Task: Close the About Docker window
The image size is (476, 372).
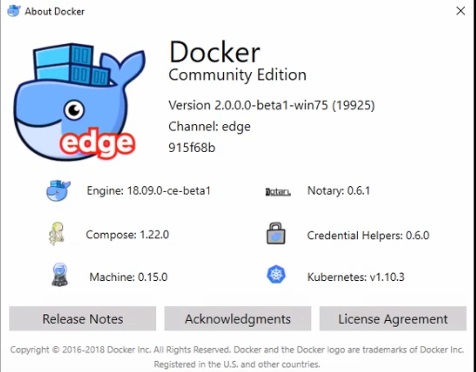Action: pyautogui.click(x=461, y=11)
